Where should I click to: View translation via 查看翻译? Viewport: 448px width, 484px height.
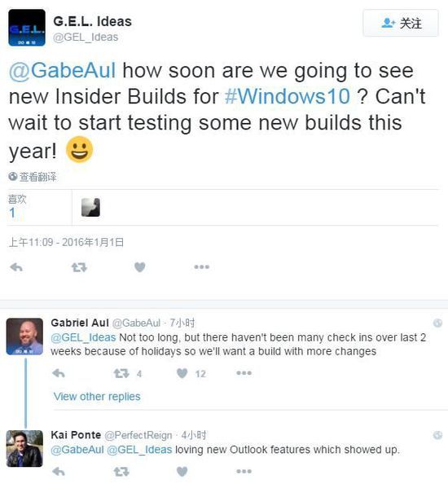(33, 177)
